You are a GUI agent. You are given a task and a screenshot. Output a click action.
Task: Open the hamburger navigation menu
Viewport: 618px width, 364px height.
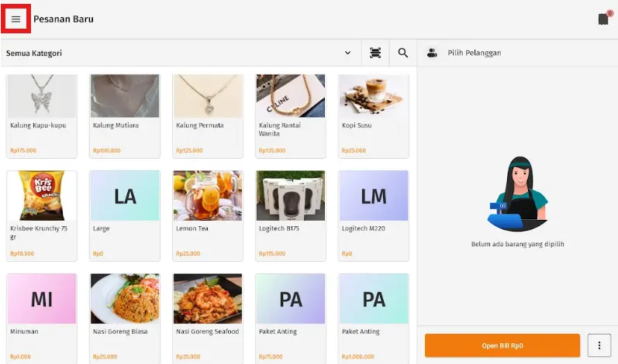coord(16,19)
